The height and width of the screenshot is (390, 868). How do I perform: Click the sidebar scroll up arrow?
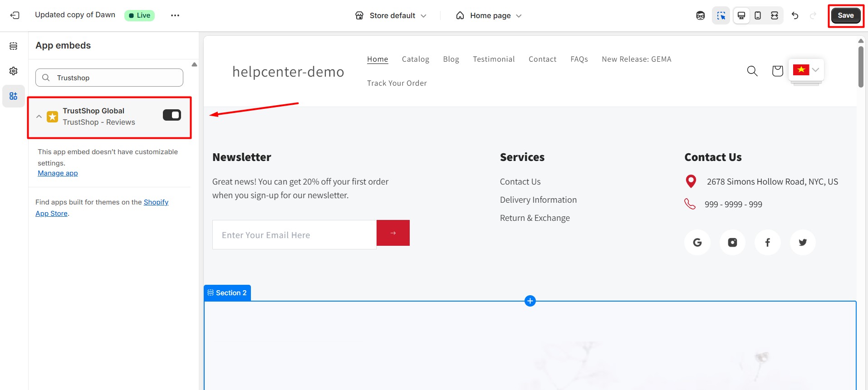[194, 64]
